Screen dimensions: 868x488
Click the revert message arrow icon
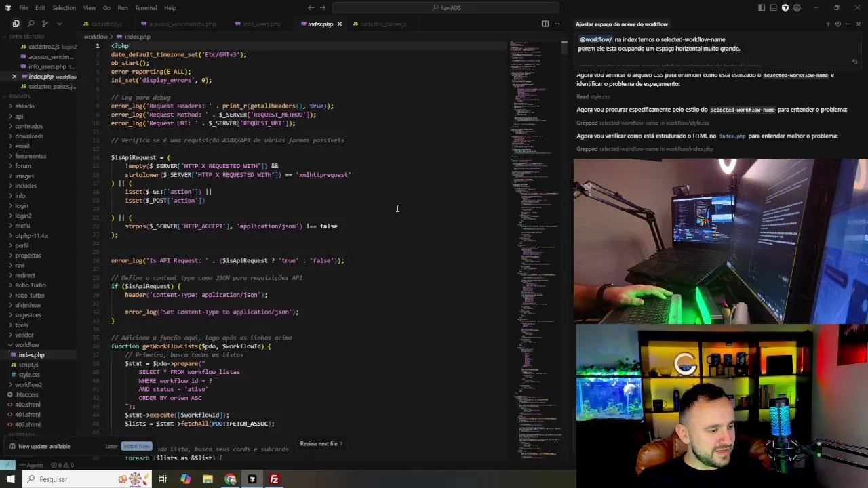[854, 62]
